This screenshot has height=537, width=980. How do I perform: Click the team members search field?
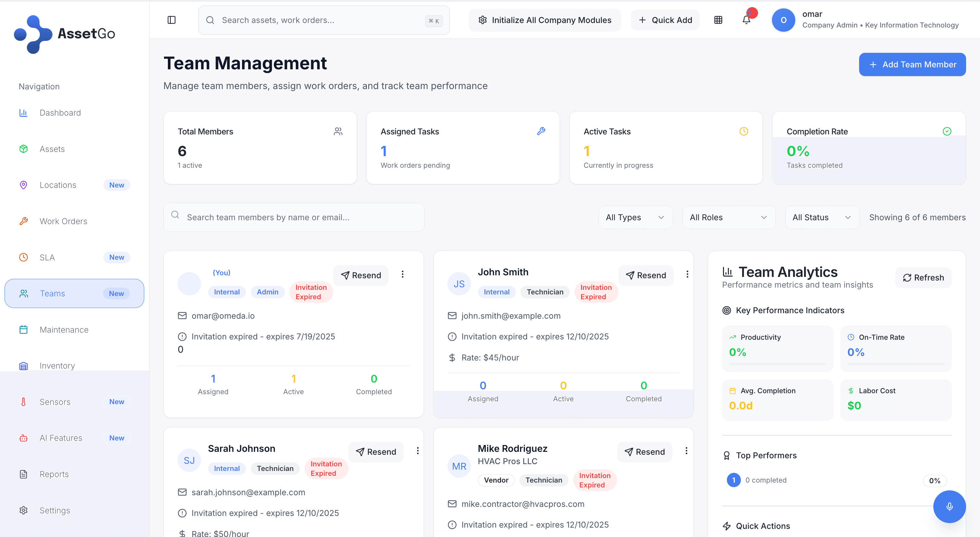294,217
